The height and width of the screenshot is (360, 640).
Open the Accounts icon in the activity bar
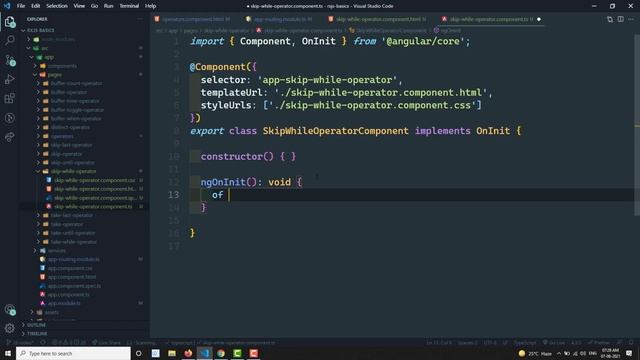tap(10, 310)
